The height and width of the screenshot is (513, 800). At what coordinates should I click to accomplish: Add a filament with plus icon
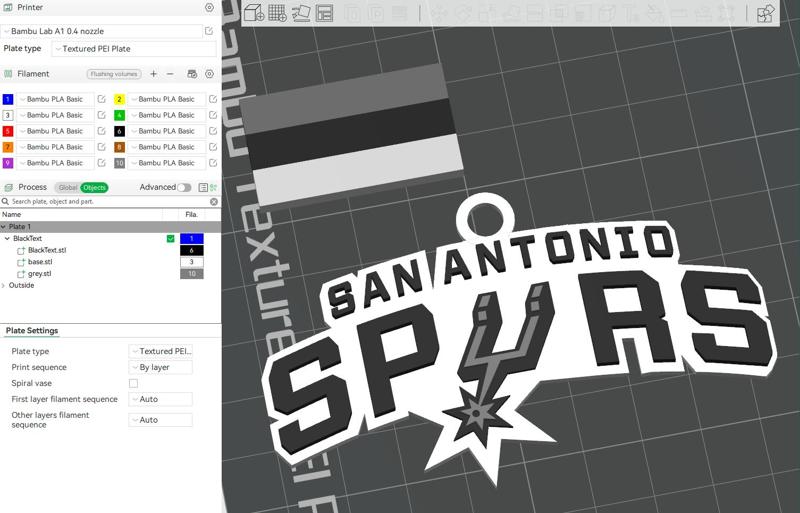pos(154,74)
